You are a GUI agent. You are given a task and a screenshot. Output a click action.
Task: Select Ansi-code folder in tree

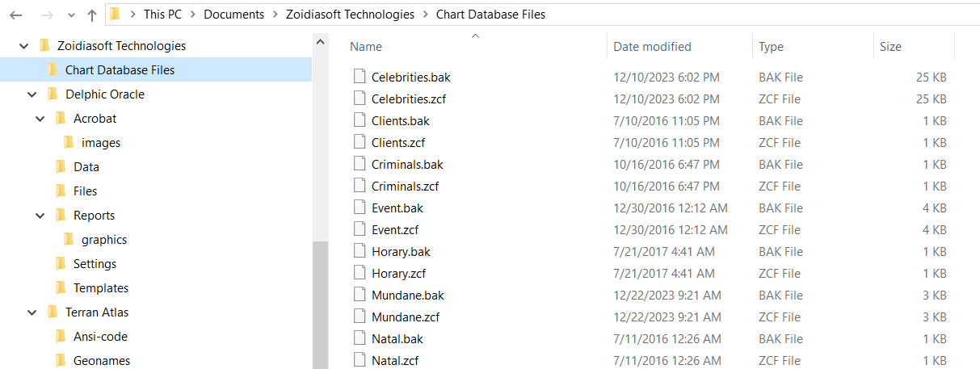(100, 337)
